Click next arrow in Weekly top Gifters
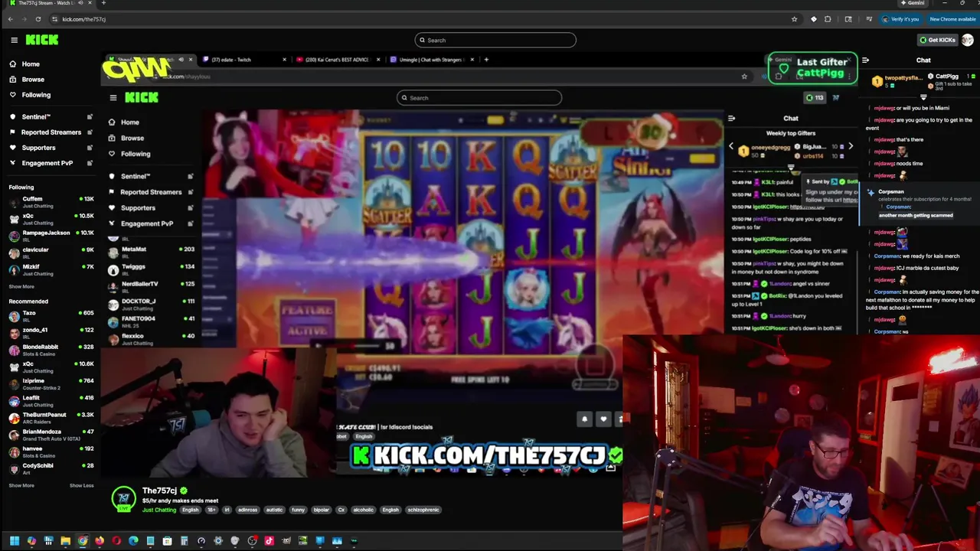The image size is (980, 551). (x=850, y=146)
